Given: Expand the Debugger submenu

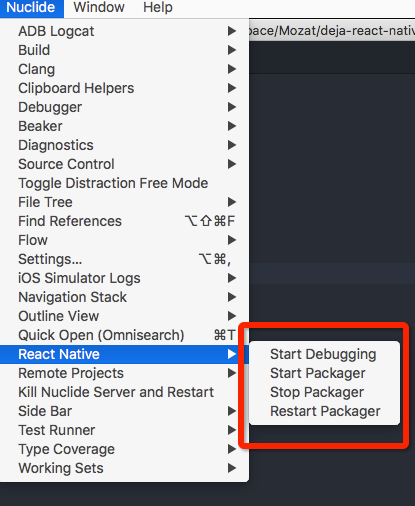Looking at the screenshot, I should 124,107.
